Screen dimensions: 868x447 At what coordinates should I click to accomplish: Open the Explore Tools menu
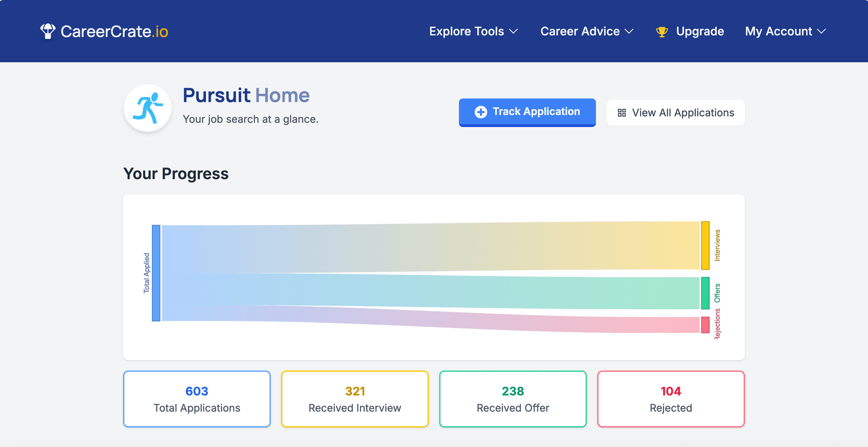473,31
